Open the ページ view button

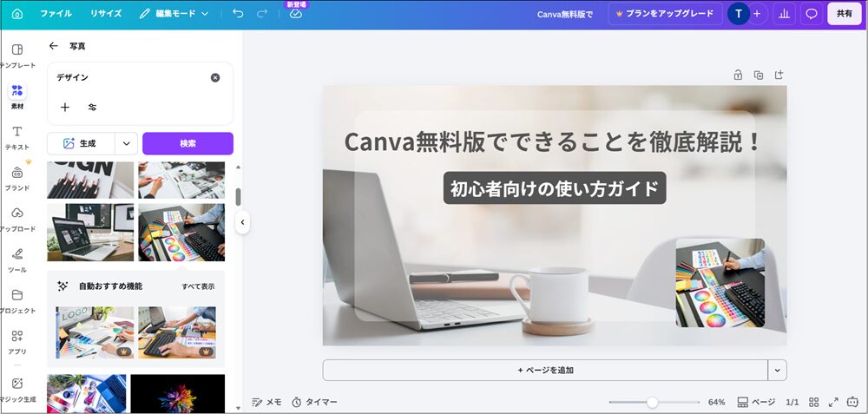[756, 403]
